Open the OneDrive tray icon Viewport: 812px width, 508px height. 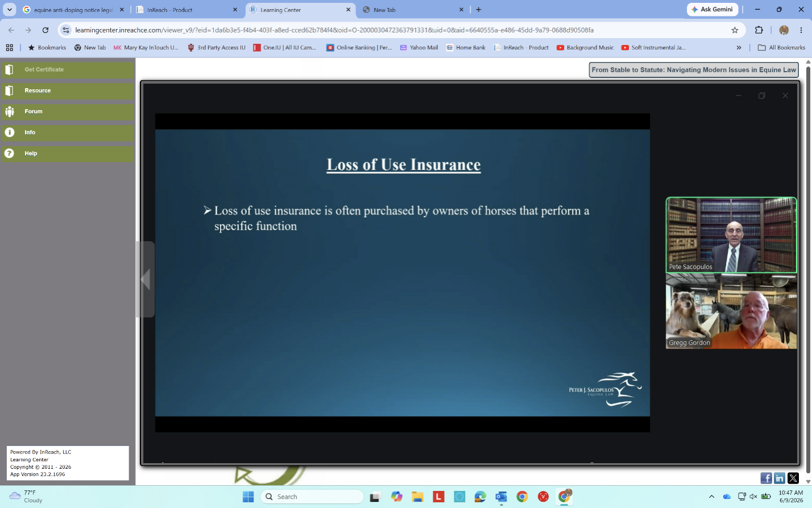click(x=727, y=497)
